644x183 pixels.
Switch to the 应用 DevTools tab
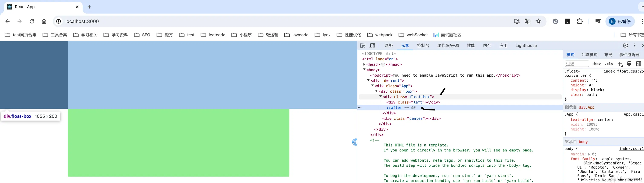click(x=503, y=46)
